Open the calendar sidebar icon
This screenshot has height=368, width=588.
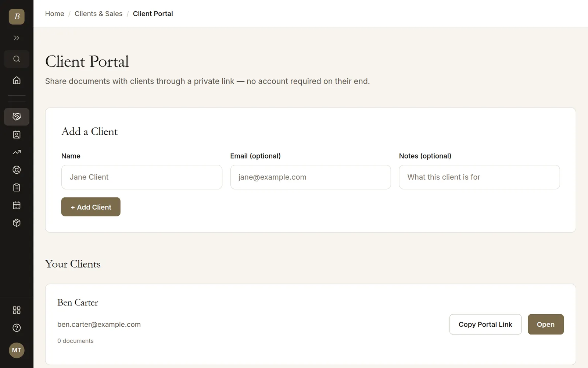tap(17, 205)
